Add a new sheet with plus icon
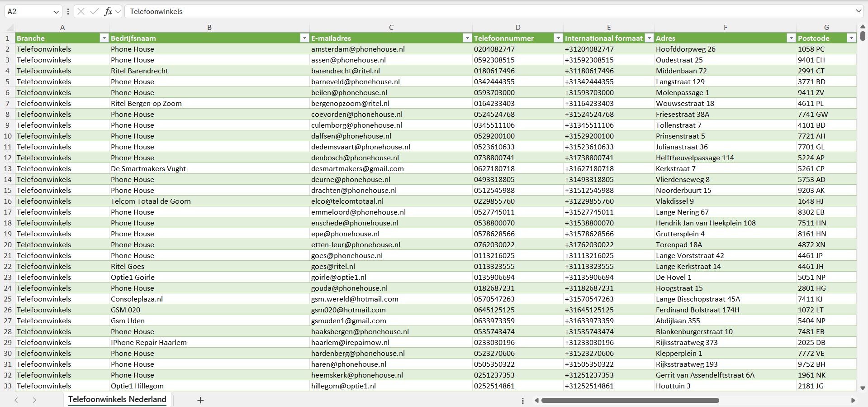 200,400
